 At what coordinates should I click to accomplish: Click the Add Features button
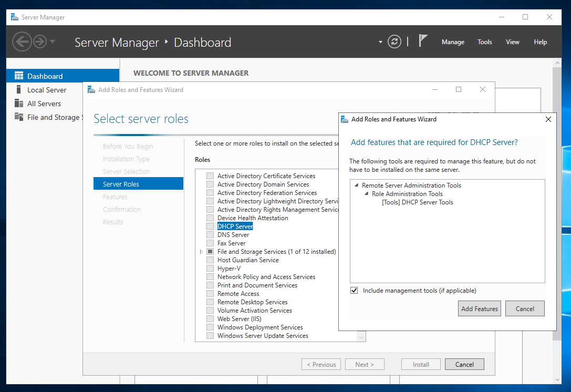click(479, 309)
